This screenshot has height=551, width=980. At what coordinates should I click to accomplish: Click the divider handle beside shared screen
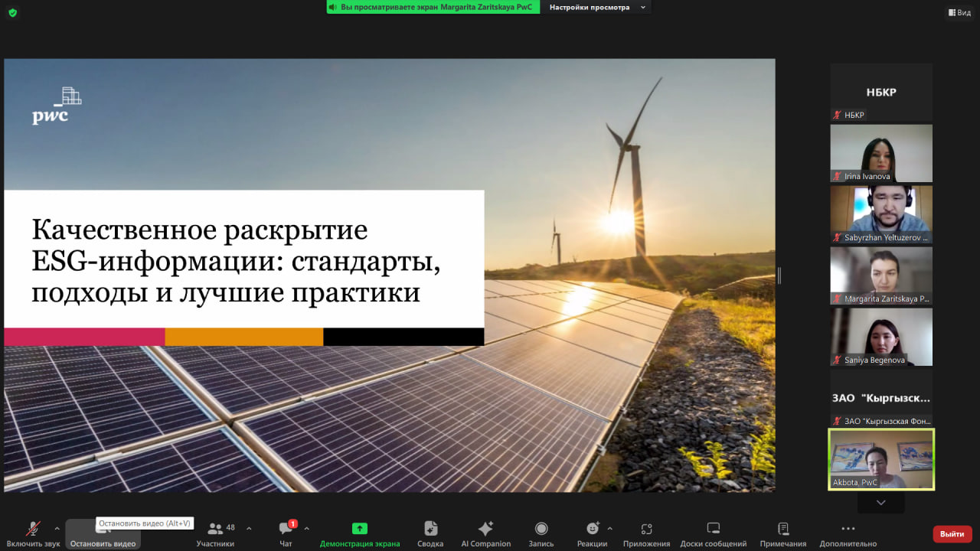(x=779, y=275)
